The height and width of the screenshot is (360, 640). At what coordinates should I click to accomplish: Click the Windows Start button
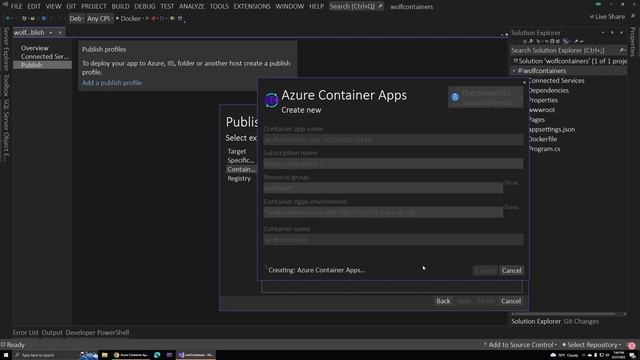pyautogui.click(x=6, y=355)
